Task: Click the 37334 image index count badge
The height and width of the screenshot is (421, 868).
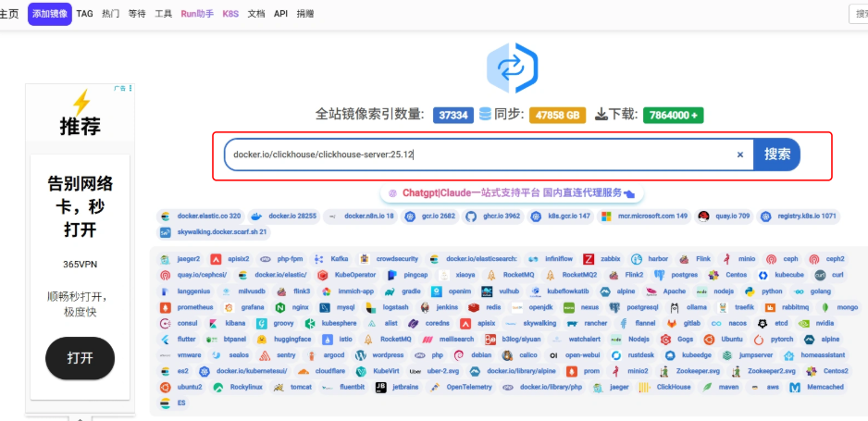Action: pyautogui.click(x=453, y=115)
